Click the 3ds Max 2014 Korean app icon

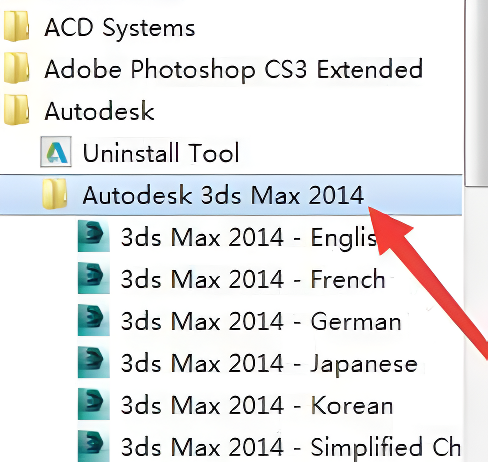click(x=94, y=404)
